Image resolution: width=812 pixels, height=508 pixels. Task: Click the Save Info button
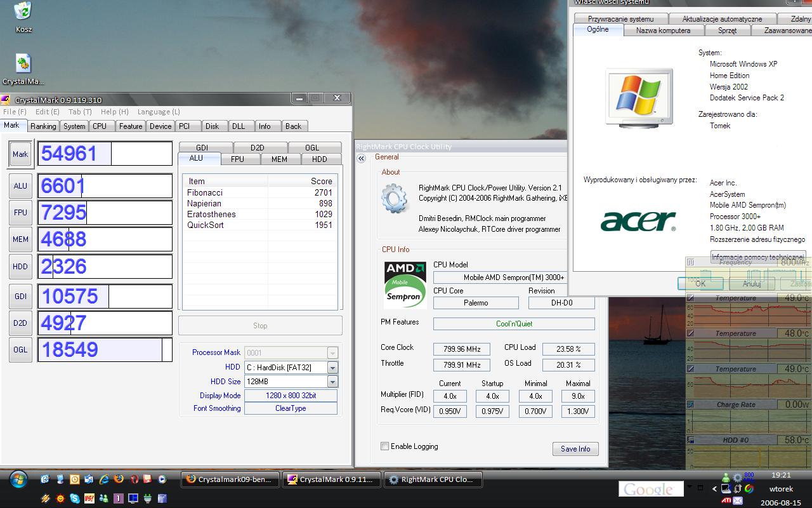click(575, 449)
